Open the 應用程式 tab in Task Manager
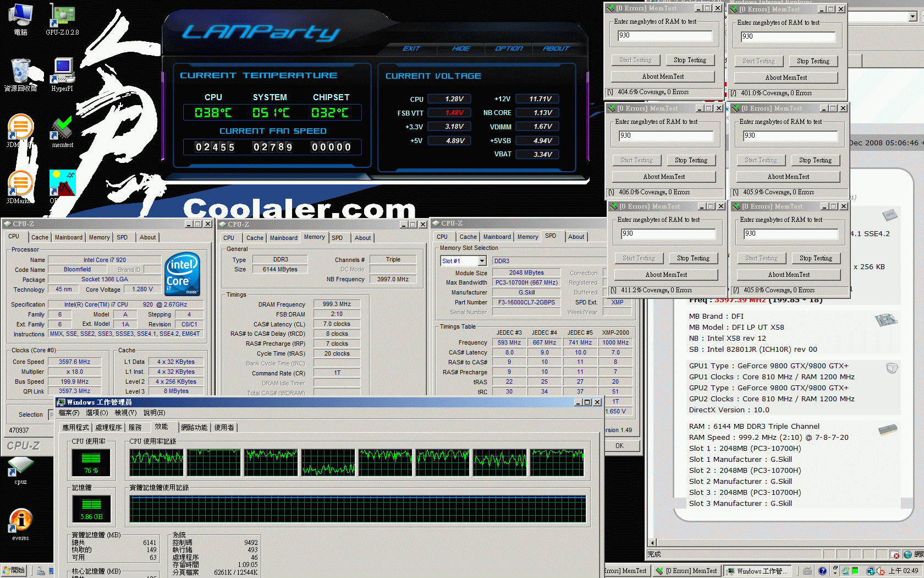The height and width of the screenshot is (578, 924). (75, 427)
